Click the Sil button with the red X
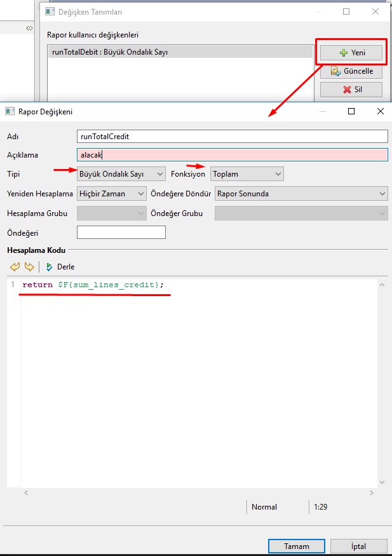 click(x=351, y=90)
